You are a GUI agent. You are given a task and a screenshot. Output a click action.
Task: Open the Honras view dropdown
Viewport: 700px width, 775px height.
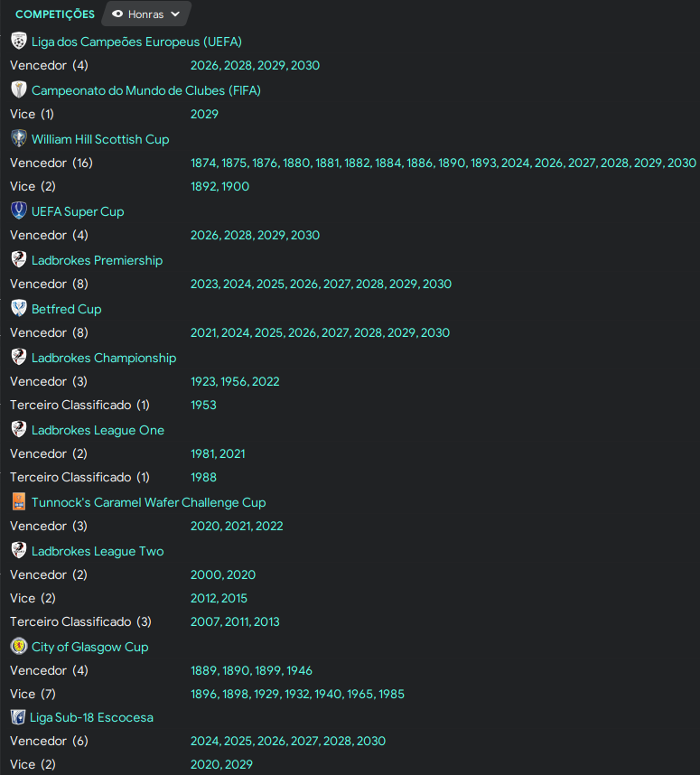[145, 14]
